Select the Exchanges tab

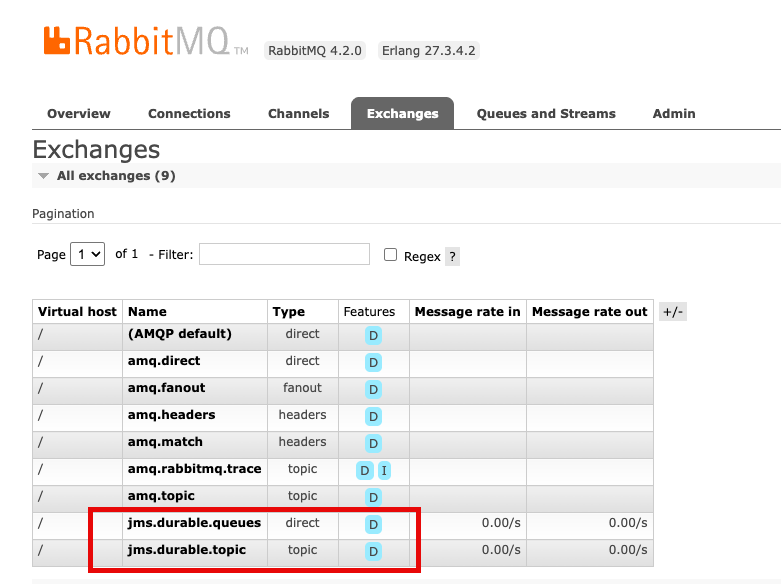click(x=402, y=114)
